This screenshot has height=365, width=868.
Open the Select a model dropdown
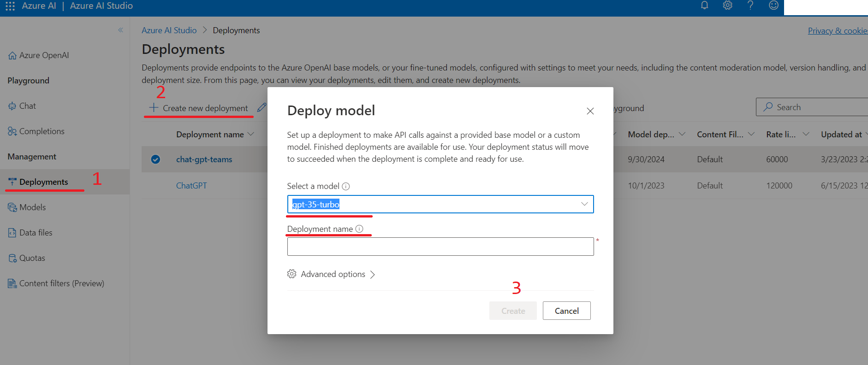click(440, 204)
